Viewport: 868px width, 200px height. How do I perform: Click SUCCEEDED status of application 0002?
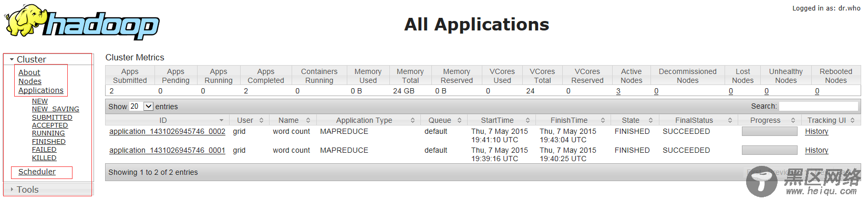686,131
